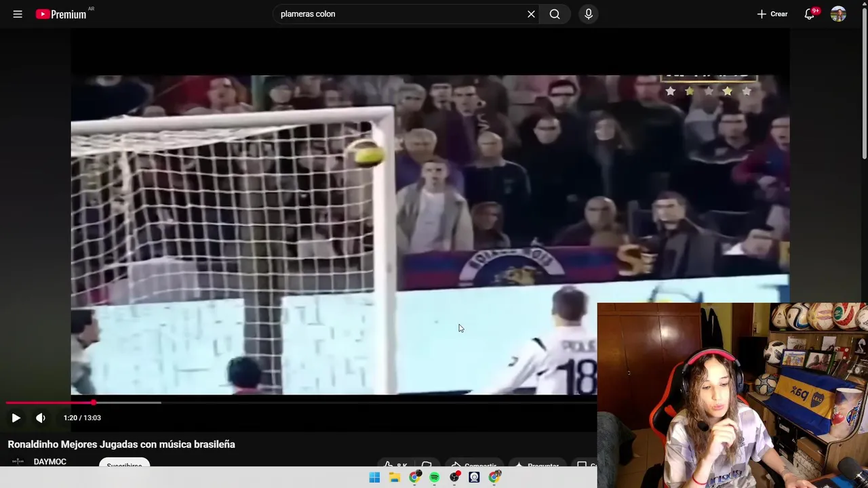This screenshot has height=488, width=868.
Task: Go to YouTube Premium home logo
Action: 61,14
